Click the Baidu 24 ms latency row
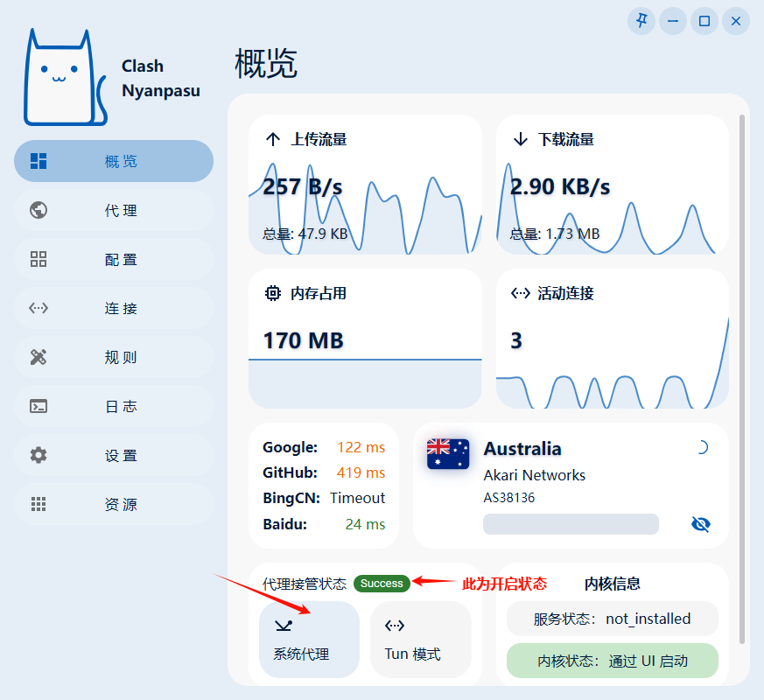 coord(324,524)
